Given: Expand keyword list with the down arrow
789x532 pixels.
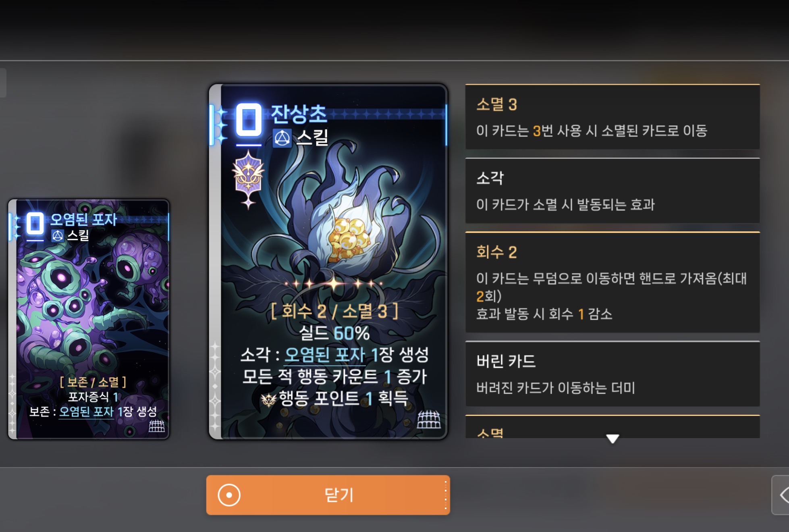Looking at the screenshot, I should coord(613,438).
